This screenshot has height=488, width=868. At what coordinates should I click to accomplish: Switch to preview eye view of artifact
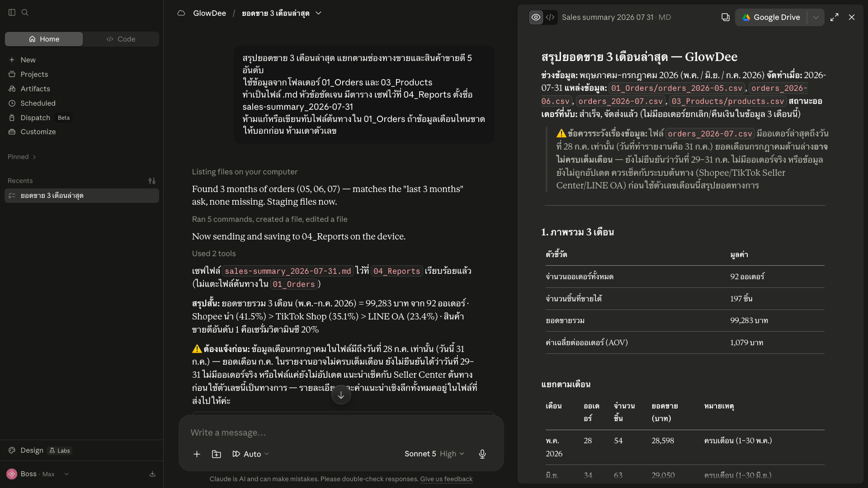[536, 17]
